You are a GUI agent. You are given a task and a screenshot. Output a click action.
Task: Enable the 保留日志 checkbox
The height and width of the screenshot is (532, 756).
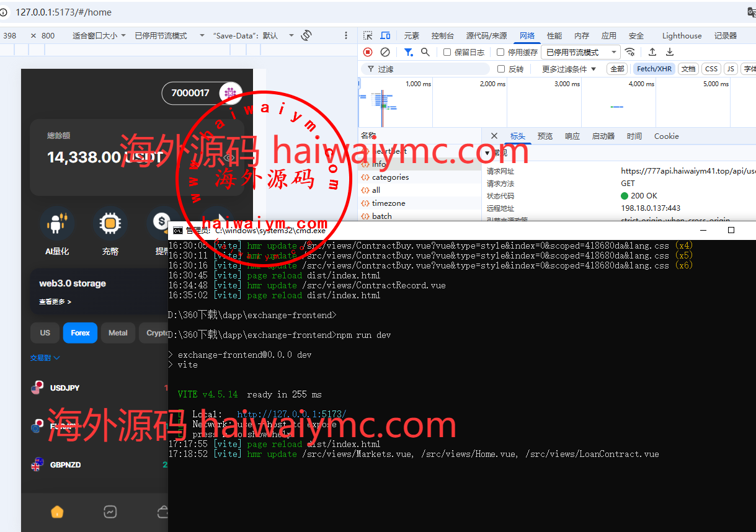(x=447, y=52)
